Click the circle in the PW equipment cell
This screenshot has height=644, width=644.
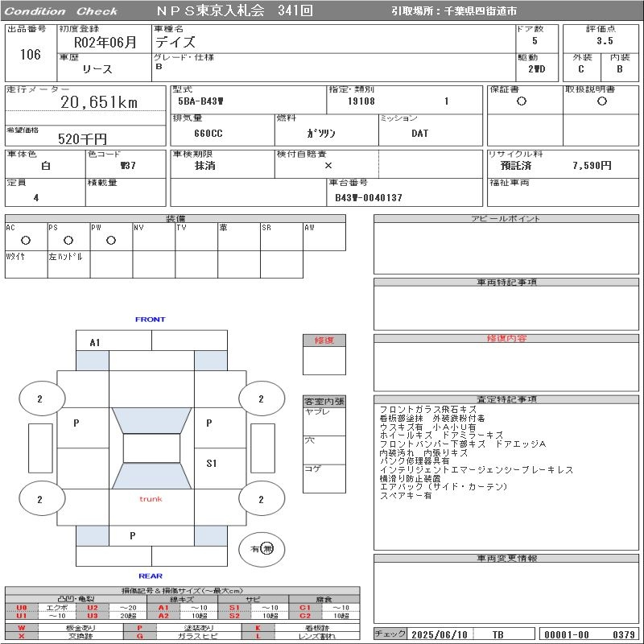[111, 241]
